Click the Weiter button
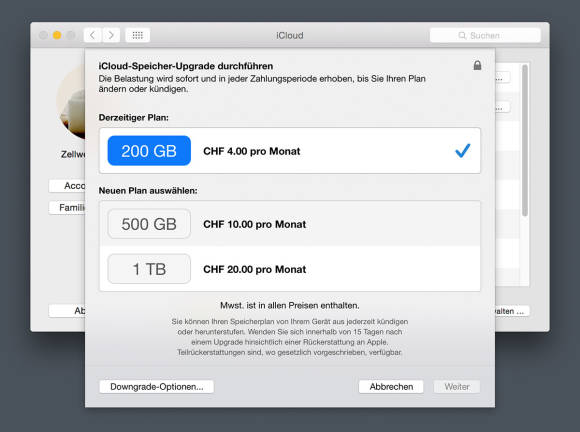This screenshot has height=432, width=580. tap(457, 387)
